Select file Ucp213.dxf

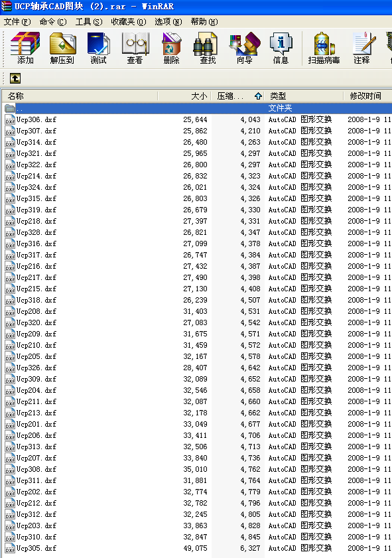[x=36, y=413]
